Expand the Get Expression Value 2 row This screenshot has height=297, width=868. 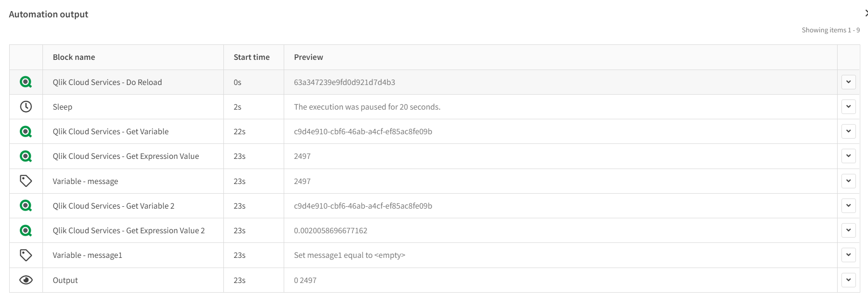tap(848, 230)
